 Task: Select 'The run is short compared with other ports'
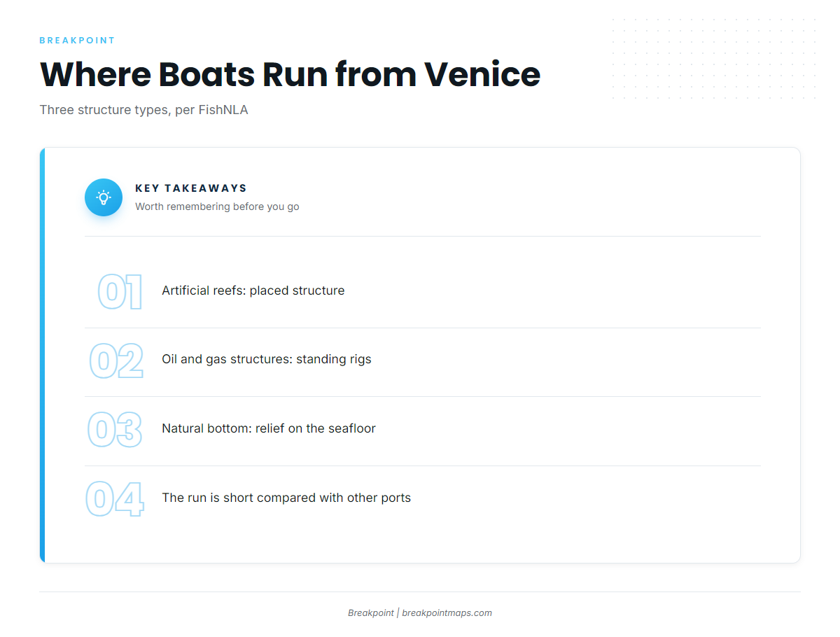click(x=286, y=498)
